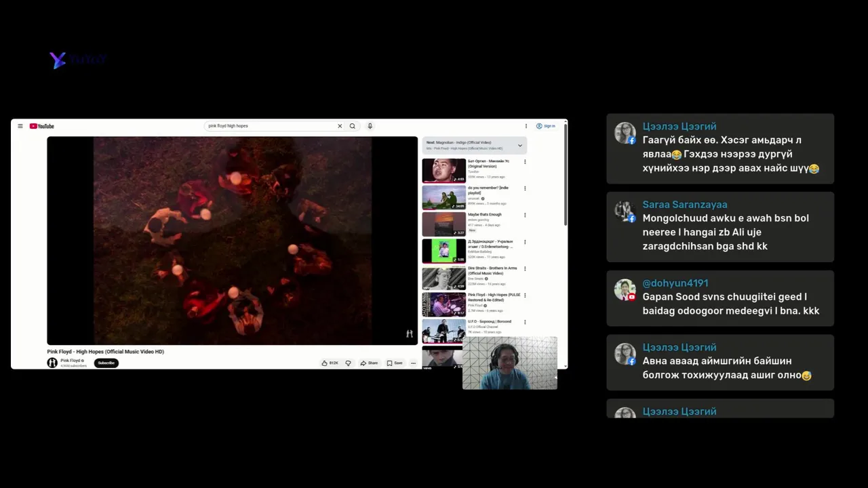This screenshot has width=868, height=488.
Task: Click chat message starting 'Авна аваад аймшгийн'
Action: pos(727,368)
